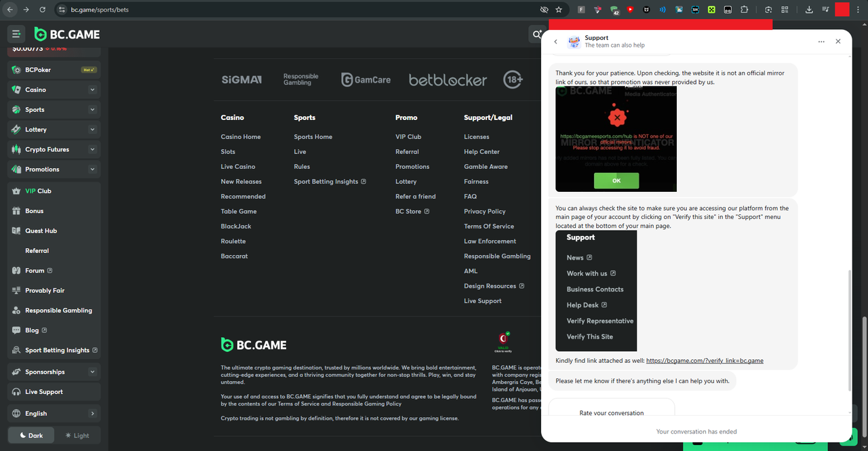Image resolution: width=868 pixels, height=451 pixels.
Task: Open the browser Extensions puzzle icon
Action: tap(745, 9)
